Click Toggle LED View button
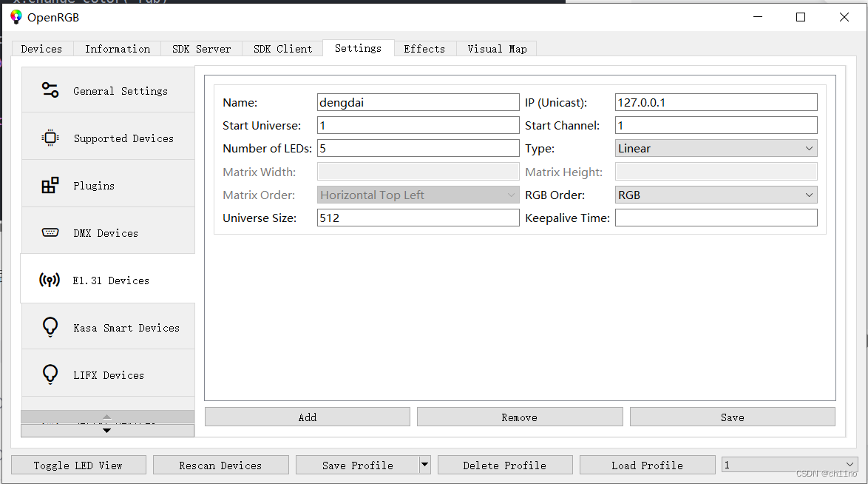 [x=78, y=465]
